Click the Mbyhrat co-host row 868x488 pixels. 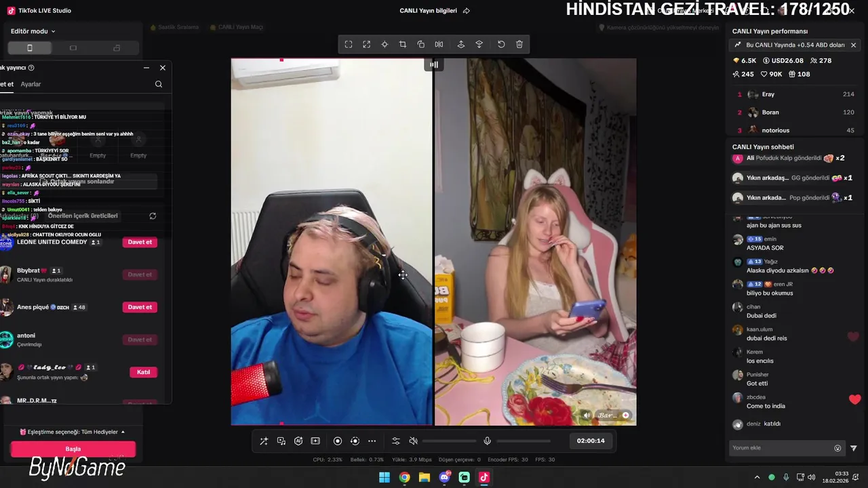(x=79, y=274)
